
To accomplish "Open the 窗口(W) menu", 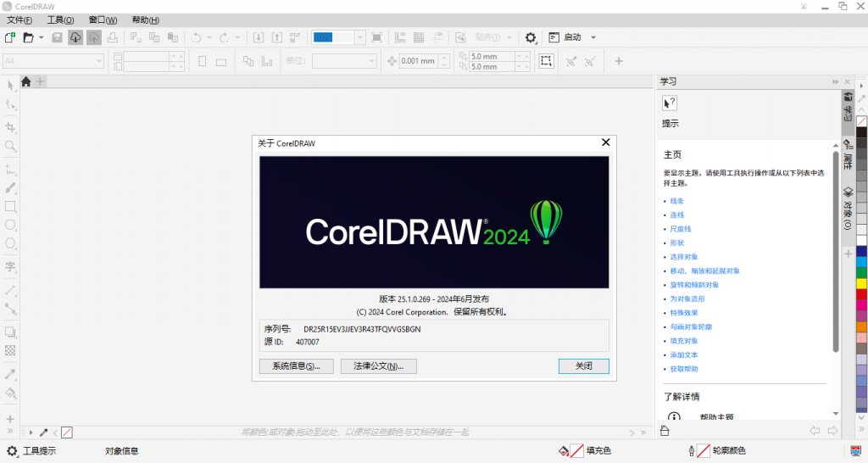I will click(103, 20).
